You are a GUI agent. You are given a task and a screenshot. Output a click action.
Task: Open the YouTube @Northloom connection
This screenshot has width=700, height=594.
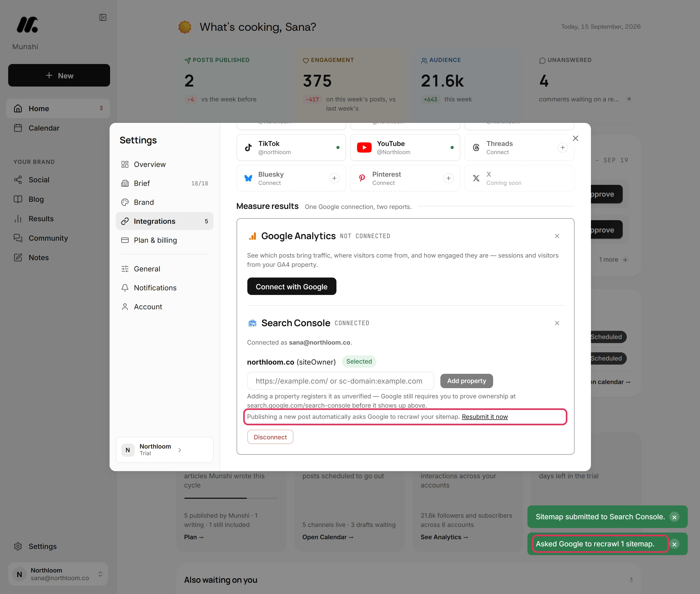click(x=405, y=147)
